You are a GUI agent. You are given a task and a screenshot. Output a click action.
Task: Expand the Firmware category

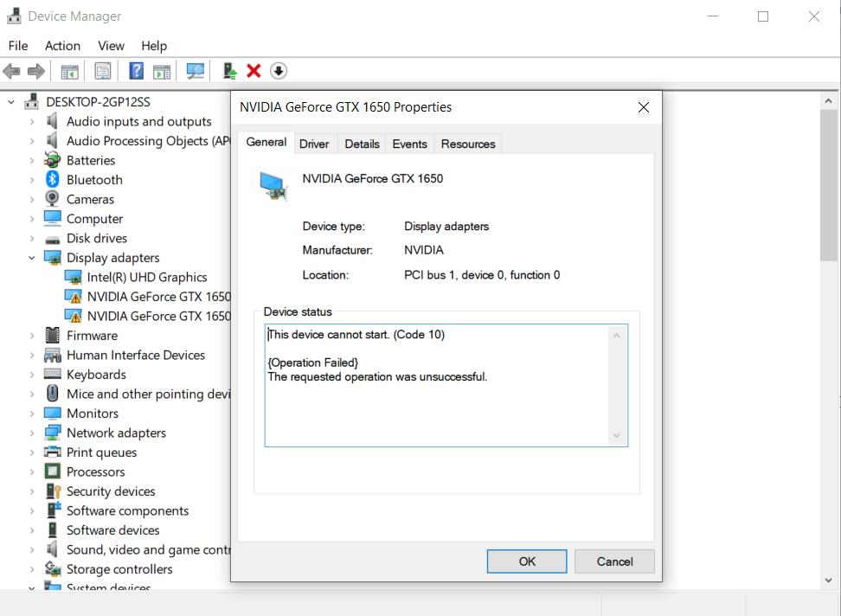[x=32, y=336]
